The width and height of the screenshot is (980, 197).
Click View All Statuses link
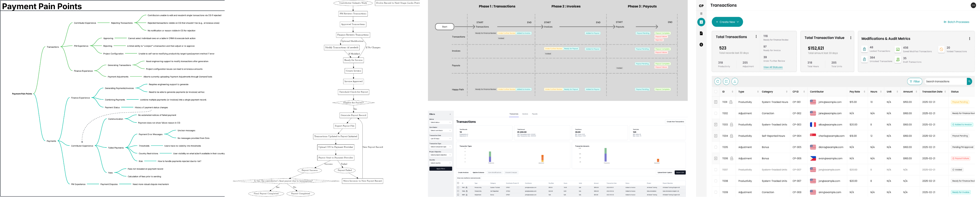click(773, 67)
